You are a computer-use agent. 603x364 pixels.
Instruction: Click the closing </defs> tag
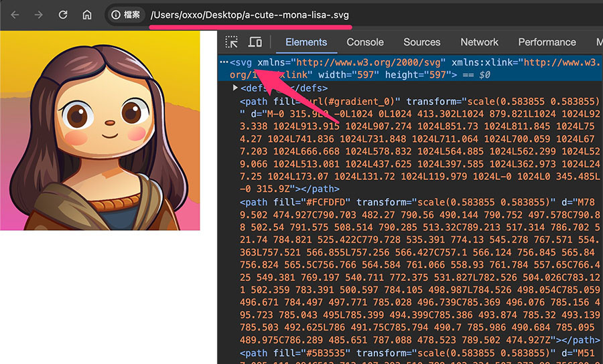(309, 88)
